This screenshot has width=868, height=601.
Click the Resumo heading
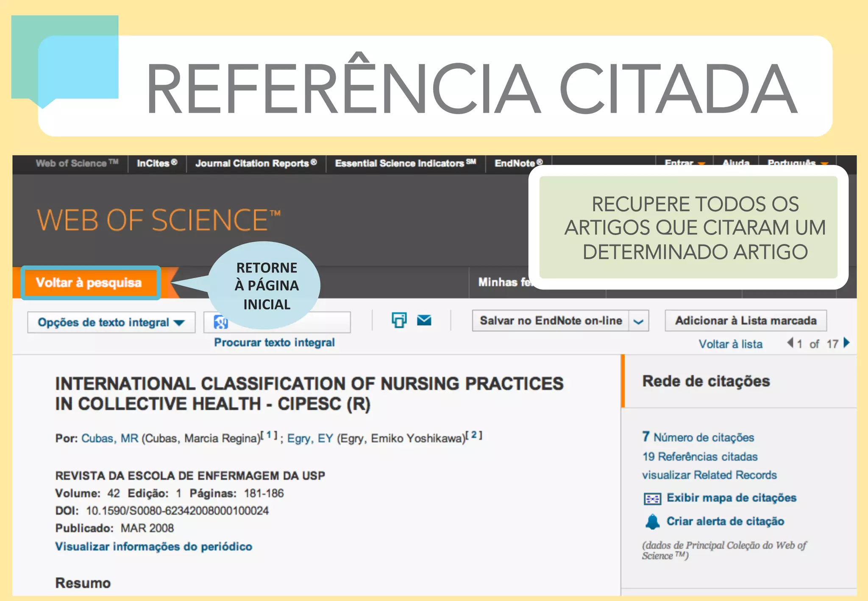pyautogui.click(x=83, y=583)
